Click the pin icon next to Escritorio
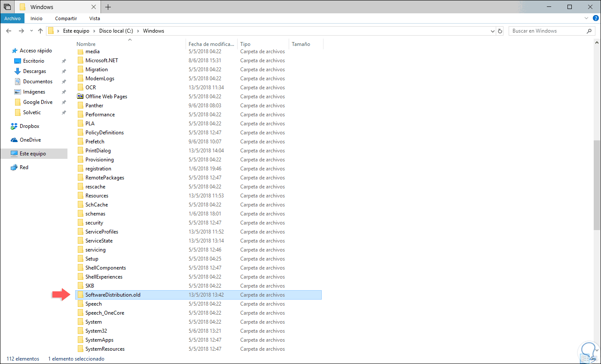The height and width of the screenshot is (364, 601). coord(64,61)
